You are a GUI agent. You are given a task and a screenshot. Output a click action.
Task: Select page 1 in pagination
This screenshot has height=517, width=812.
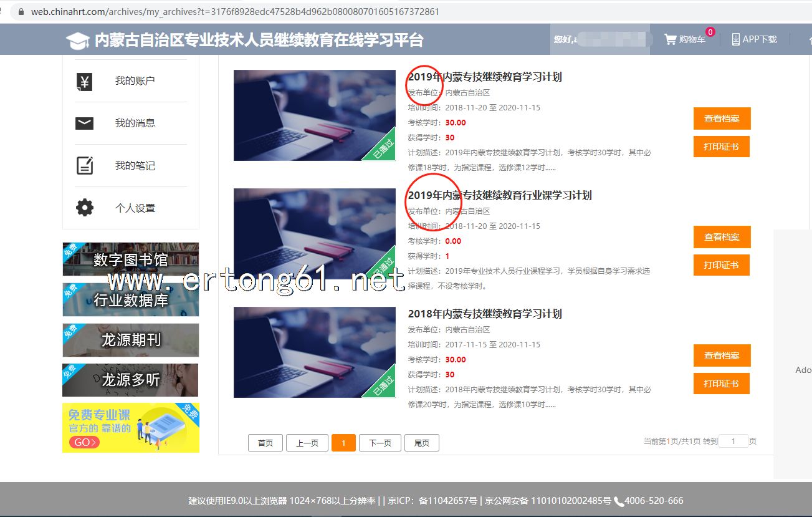[x=343, y=443]
